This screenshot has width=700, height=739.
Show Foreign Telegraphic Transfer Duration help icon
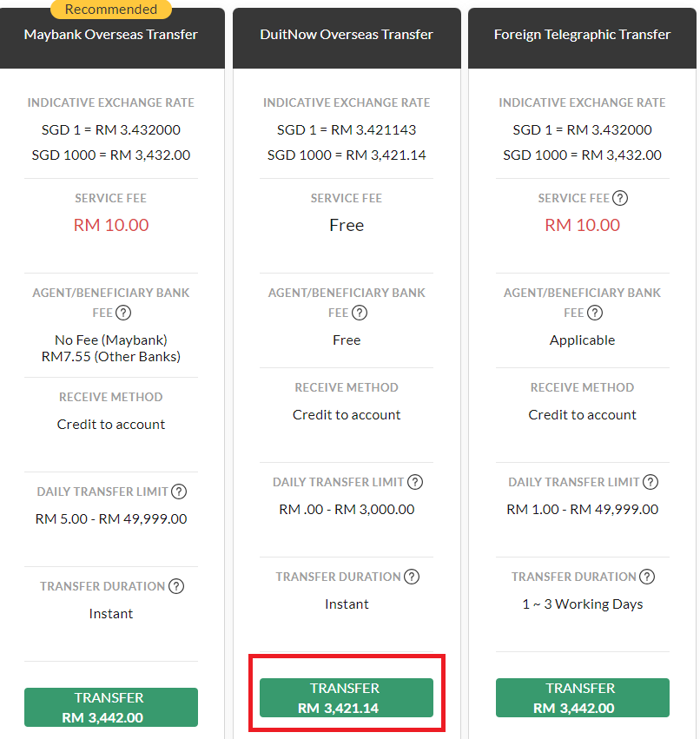[647, 577]
